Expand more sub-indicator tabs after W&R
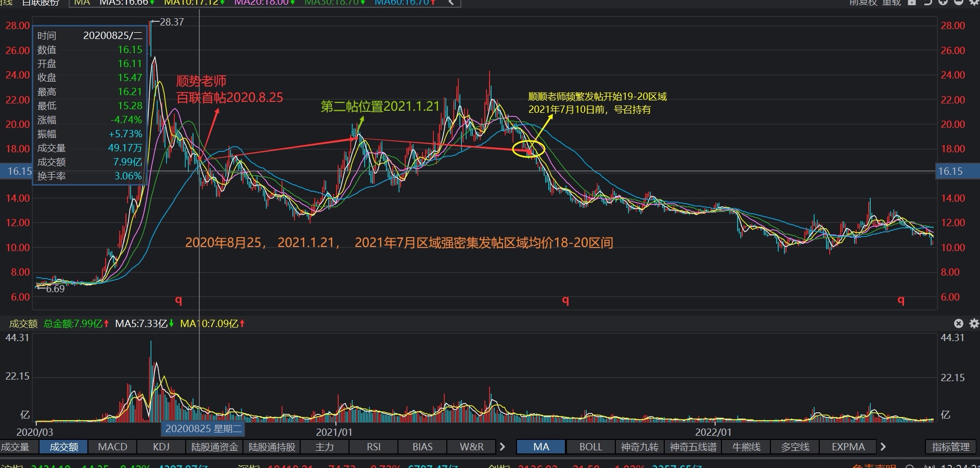The image size is (980, 468). pos(502,447)
